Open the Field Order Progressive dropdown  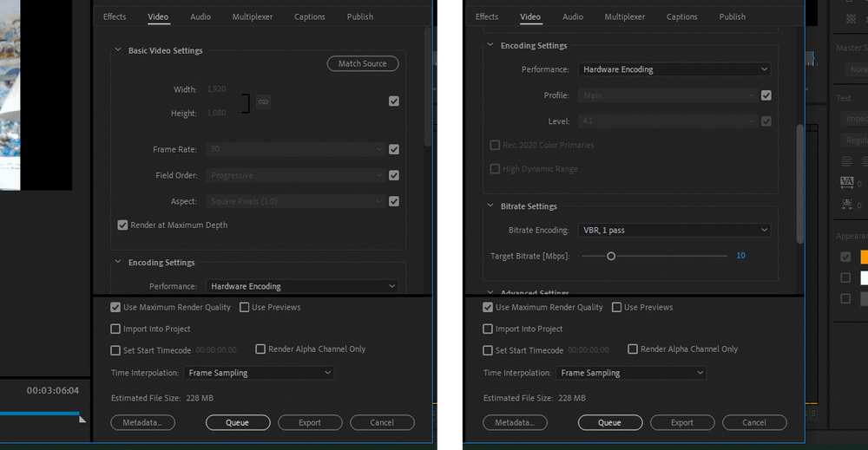(295, 175)
